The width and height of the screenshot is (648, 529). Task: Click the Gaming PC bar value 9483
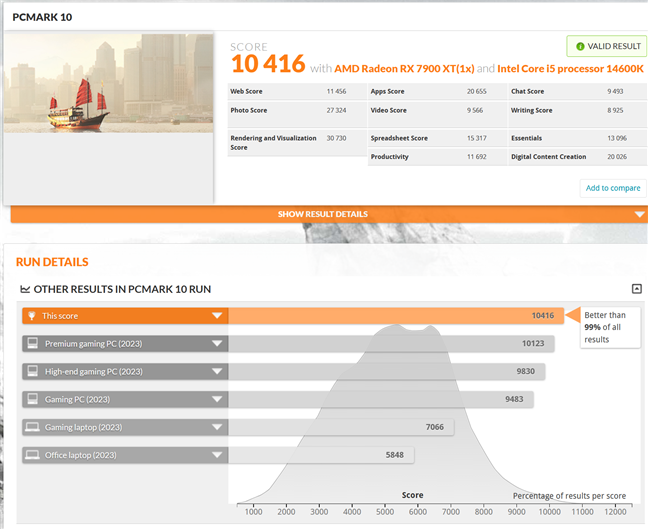(x=514, y=399)
